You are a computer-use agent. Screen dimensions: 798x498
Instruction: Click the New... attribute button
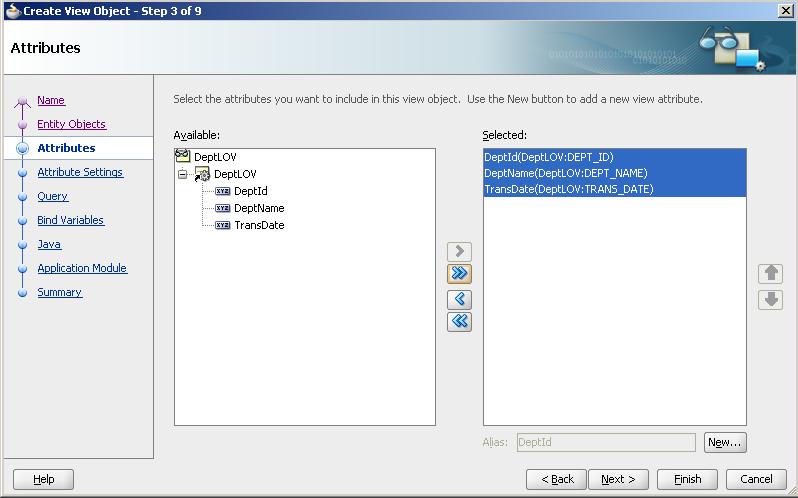[x=725, y=442]
